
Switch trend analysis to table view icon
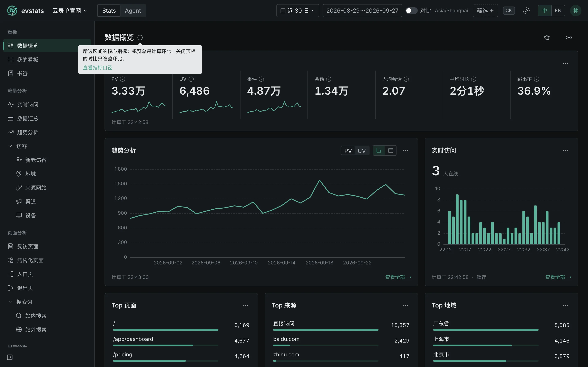pyautogui.click(x=390, y=150)
